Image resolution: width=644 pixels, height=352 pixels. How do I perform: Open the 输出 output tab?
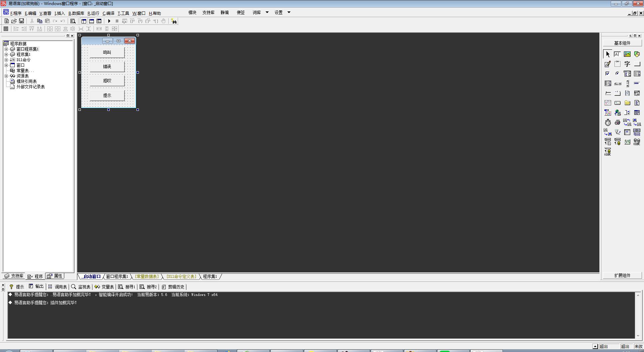click(36, 287)
